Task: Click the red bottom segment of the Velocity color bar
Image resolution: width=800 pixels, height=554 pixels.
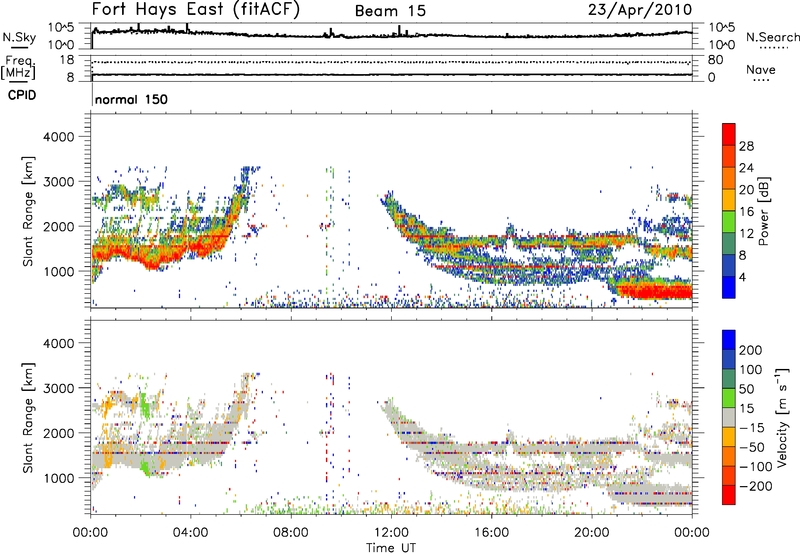Action: coord(729,495)
